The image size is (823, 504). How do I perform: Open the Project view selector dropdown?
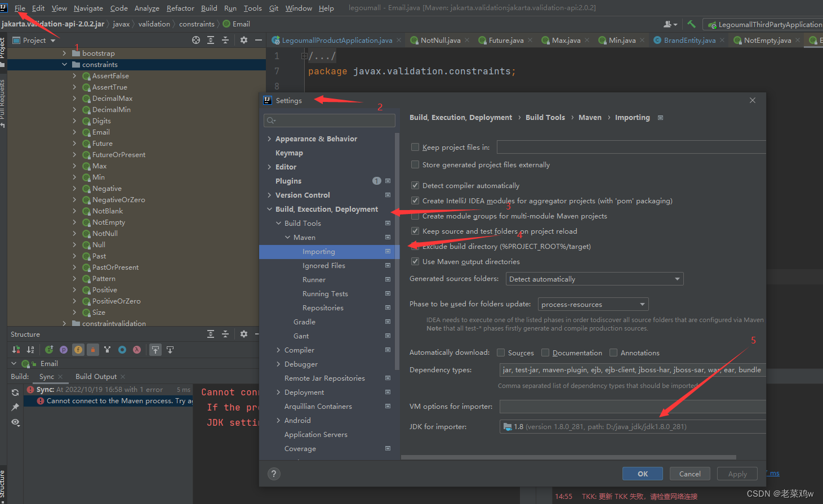(34, 40)
